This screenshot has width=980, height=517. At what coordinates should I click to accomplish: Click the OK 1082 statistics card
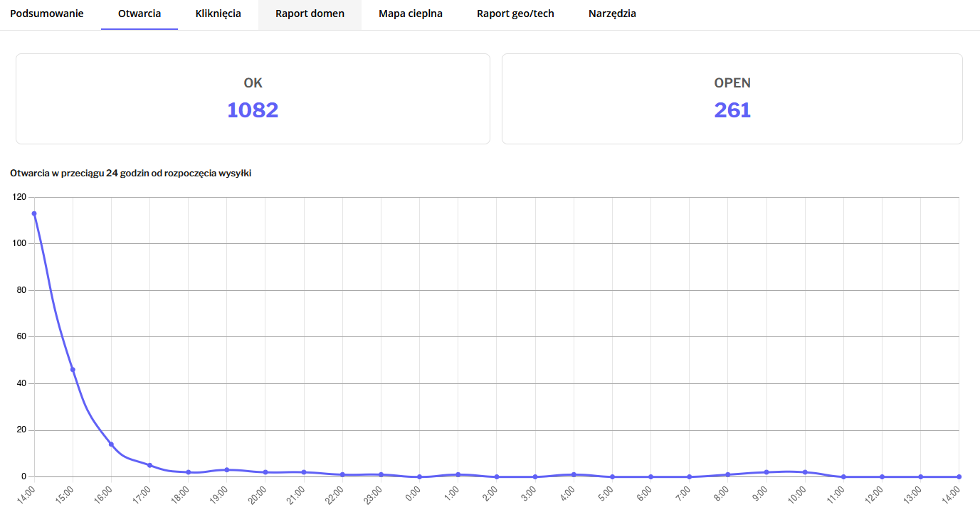[x=253, y=99]
